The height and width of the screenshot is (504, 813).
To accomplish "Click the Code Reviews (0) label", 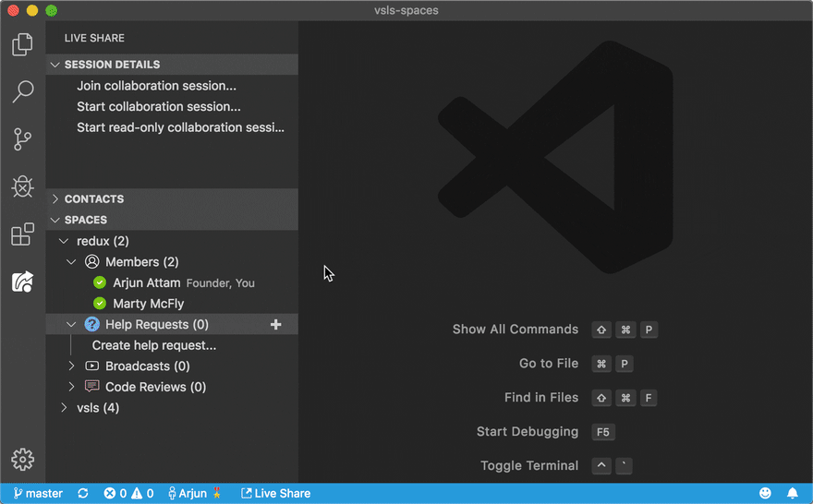I will [155, 387].
